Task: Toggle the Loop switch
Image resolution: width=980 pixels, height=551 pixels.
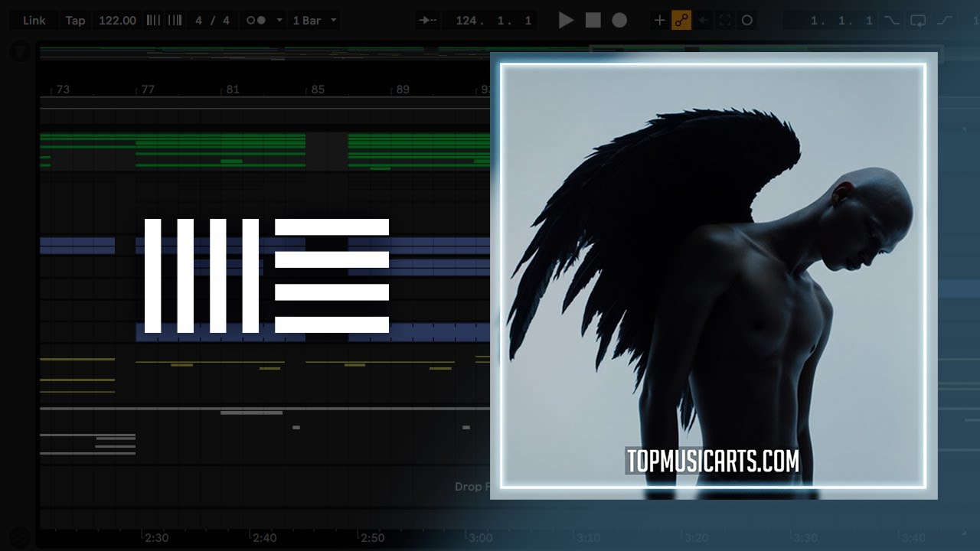Action: (918, 21)
